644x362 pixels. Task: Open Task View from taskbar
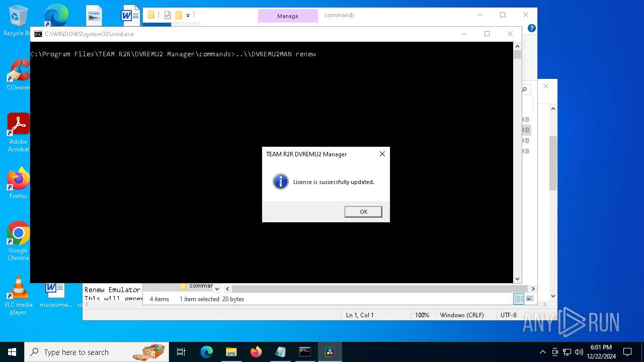181,352
